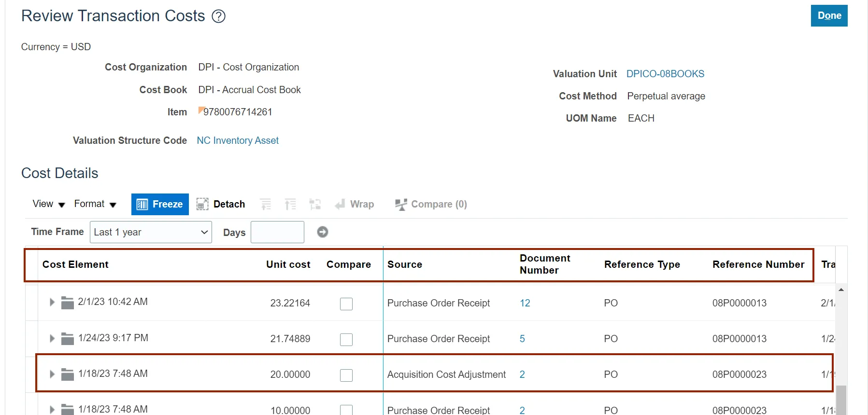
Task: Check Compare box for 23.22164 unit cost
Action: (x=346, y=304)
